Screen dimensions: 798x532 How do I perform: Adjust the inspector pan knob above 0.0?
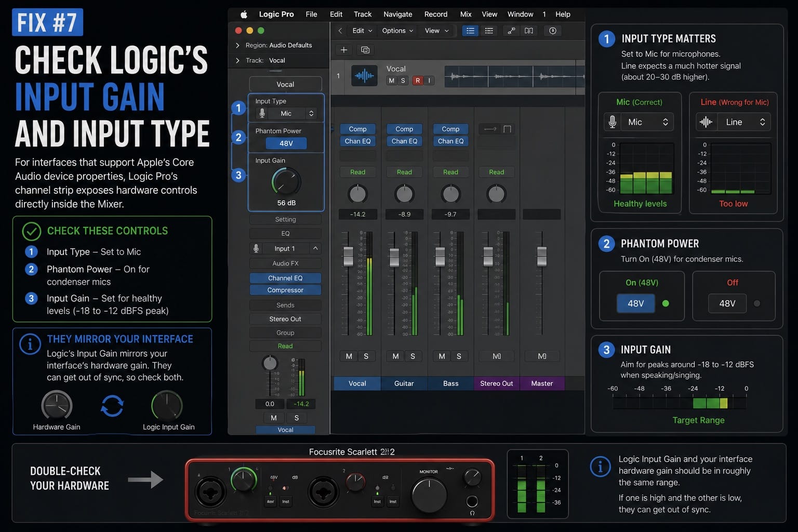(270, 363)
